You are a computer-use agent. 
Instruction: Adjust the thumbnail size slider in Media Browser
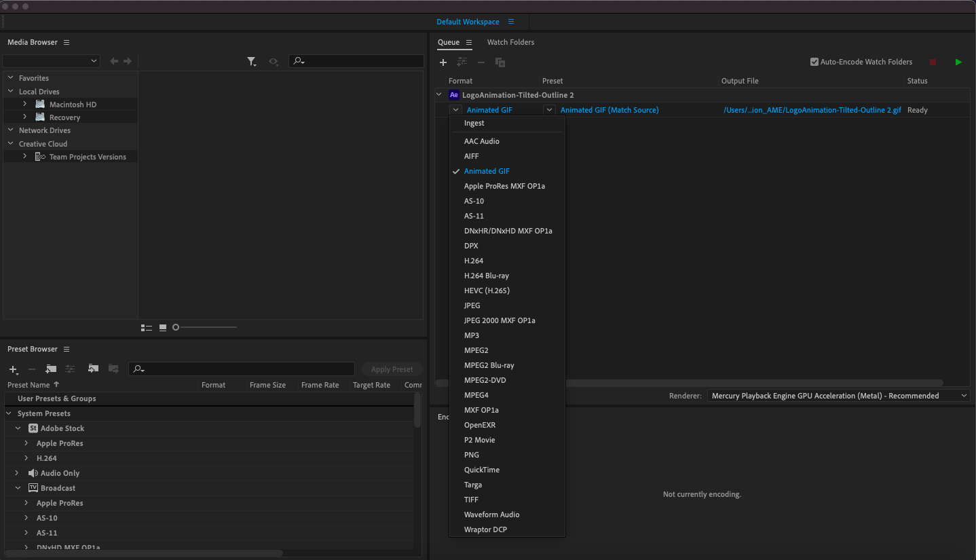click(175, 327)
